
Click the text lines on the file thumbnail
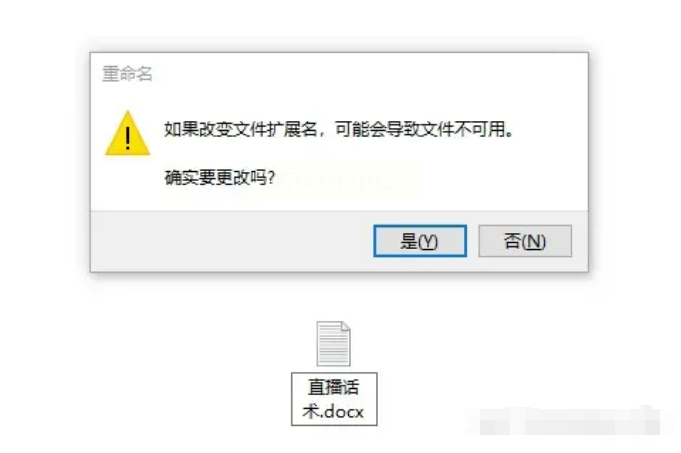coord(331,347)
